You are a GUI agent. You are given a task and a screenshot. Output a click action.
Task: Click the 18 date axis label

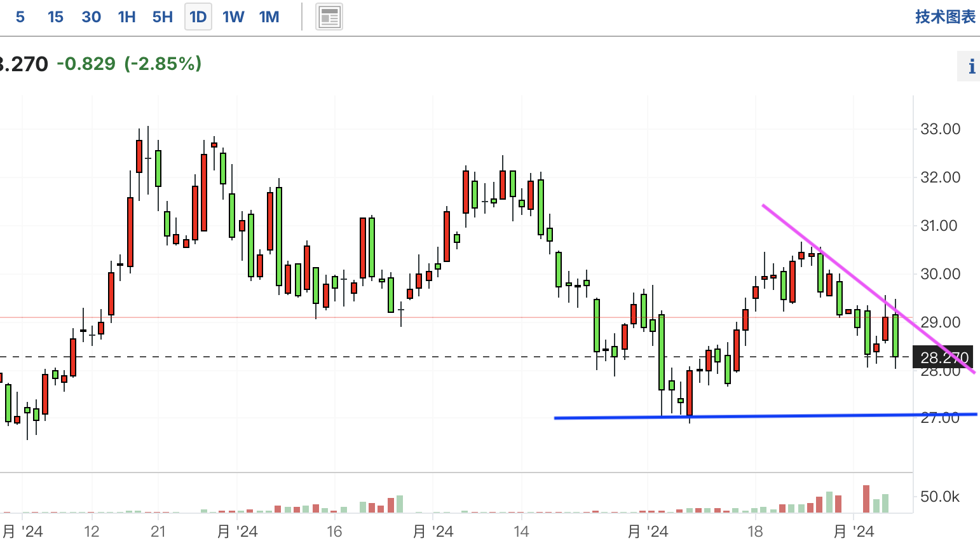(755, 532)
